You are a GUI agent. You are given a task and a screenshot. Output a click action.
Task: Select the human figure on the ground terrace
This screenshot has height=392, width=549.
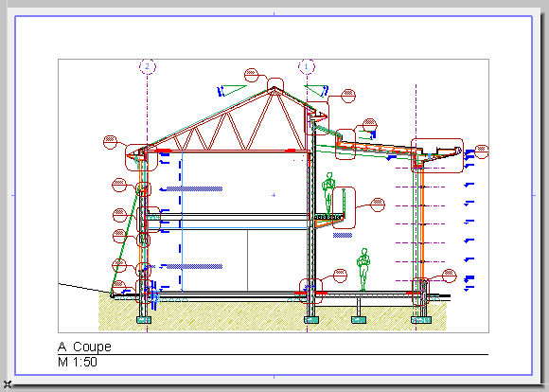[x=363, y=270]
